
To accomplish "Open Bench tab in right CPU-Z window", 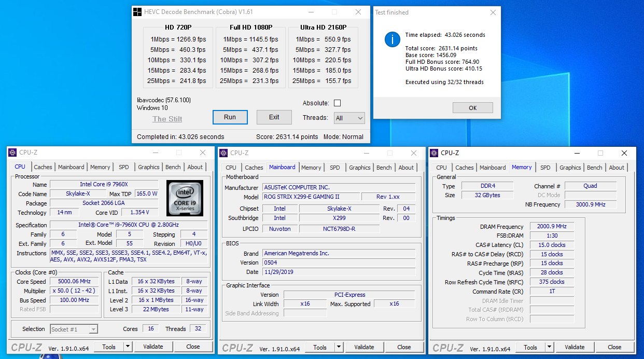I will 595,168.
